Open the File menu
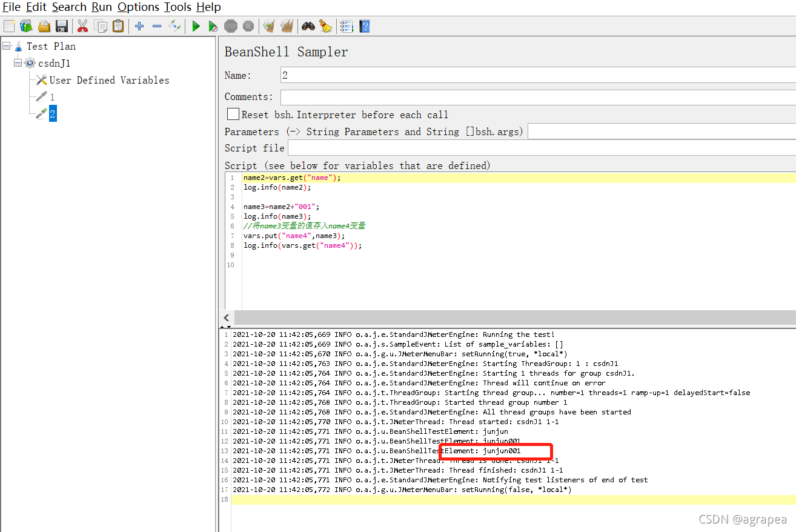796x532 pixels. [12, 7]
